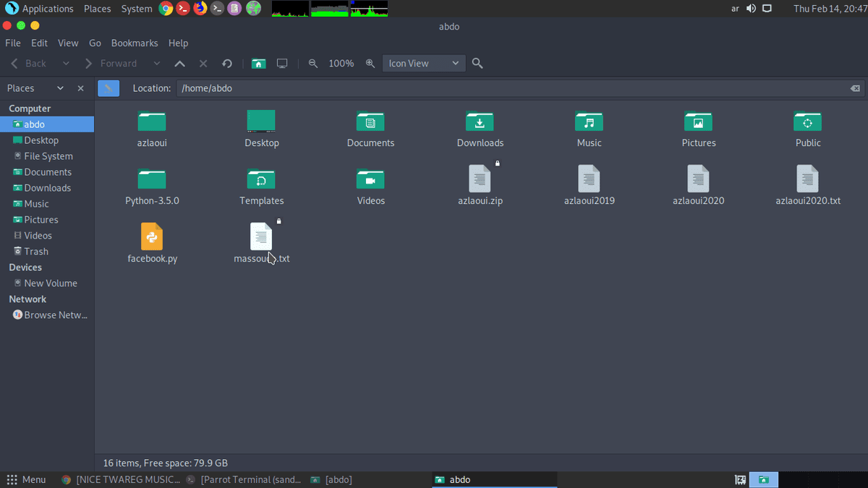Zoom in on the icon view
868x488 pixels.
370,64
